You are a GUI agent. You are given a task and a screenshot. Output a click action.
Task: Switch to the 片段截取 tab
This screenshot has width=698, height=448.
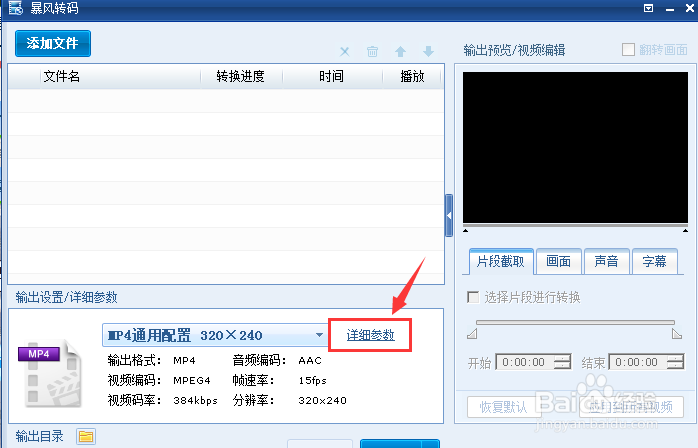(x=501, y=261)
